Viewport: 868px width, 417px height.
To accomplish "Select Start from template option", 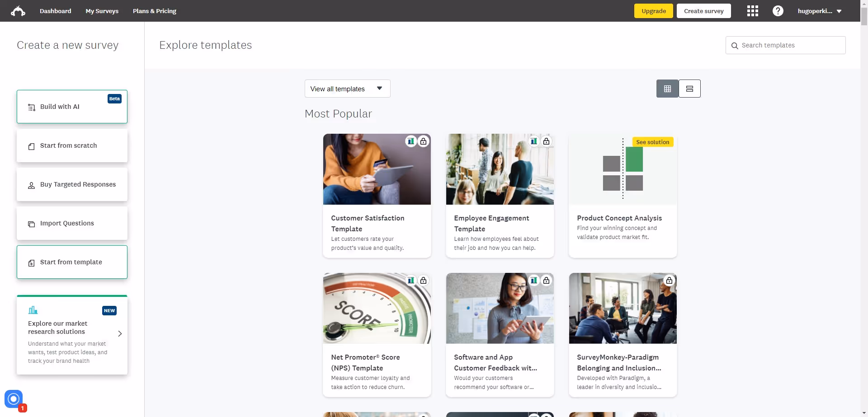I will 72,262.
